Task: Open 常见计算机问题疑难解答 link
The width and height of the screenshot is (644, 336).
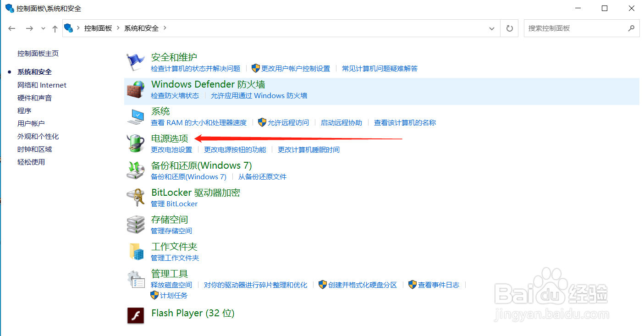Action: coord(380,69)
